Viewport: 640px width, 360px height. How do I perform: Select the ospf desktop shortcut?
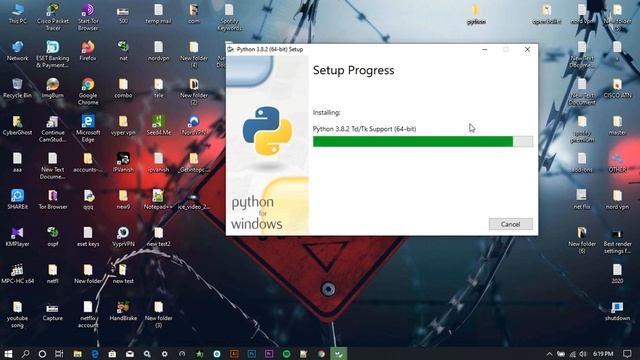pyautogui.click(x=53, y=237)
